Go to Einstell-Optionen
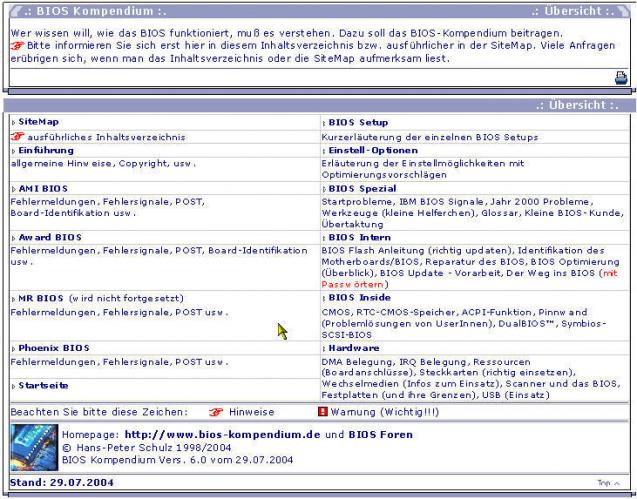Viewport: 637px width, 499px height. pyautogui.click(x=373, y=150)
